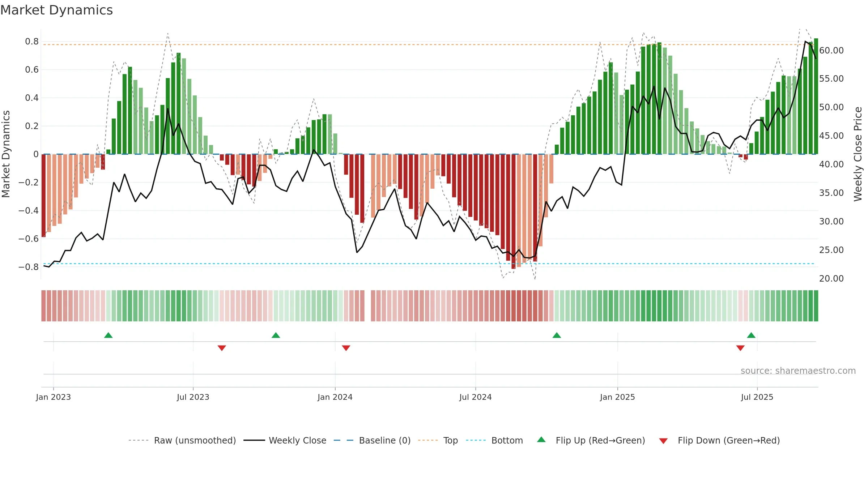Toggle the Bottom legend entry
The width and height of the screenshot is (868, 488).
494,440
